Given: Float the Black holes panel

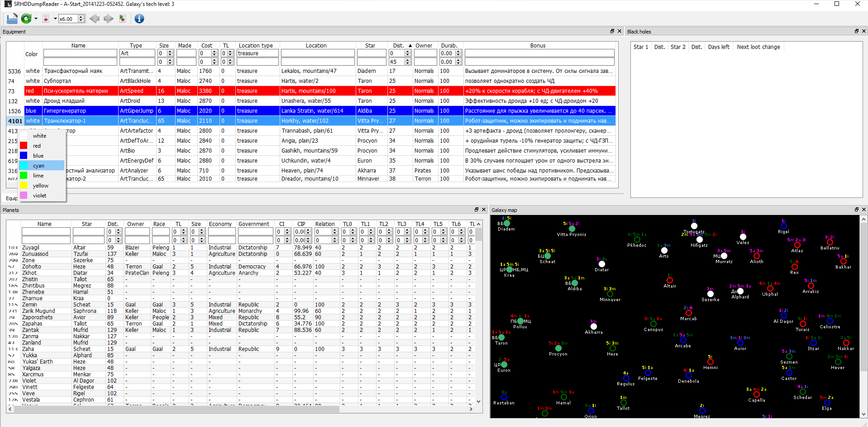Looking at the screenshot, I should (856, 31).
